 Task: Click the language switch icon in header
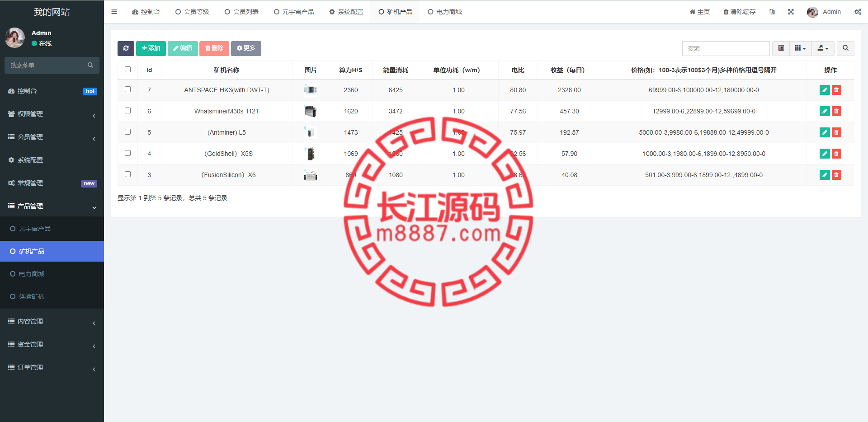(772, 12)
